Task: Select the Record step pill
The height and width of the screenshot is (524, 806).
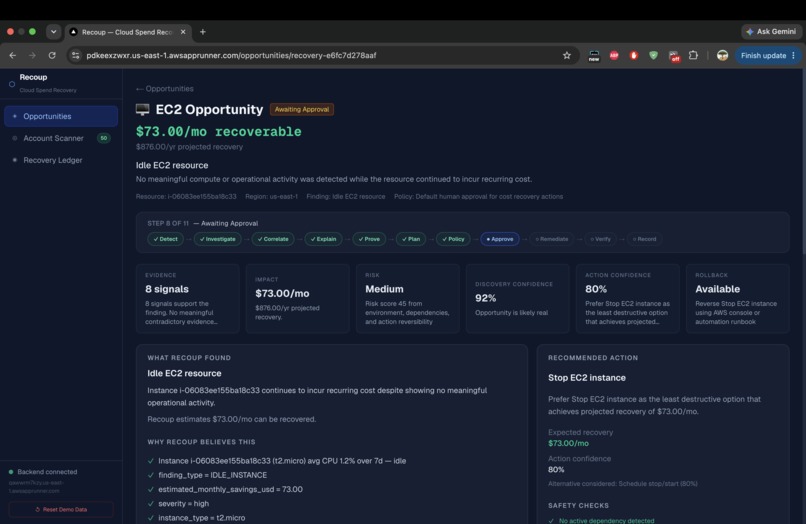Action: tap(644, 239)
